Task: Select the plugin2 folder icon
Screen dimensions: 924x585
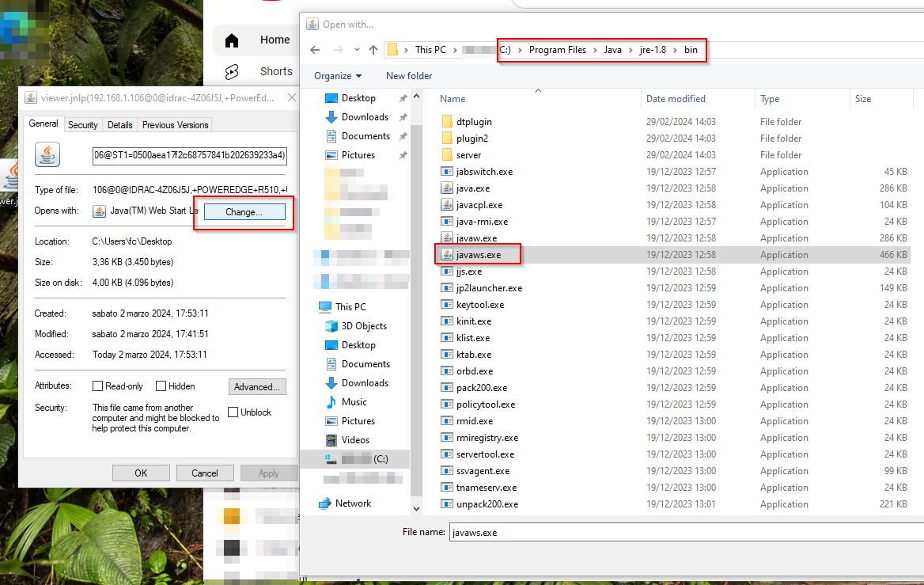Action: tap(447, 138)
